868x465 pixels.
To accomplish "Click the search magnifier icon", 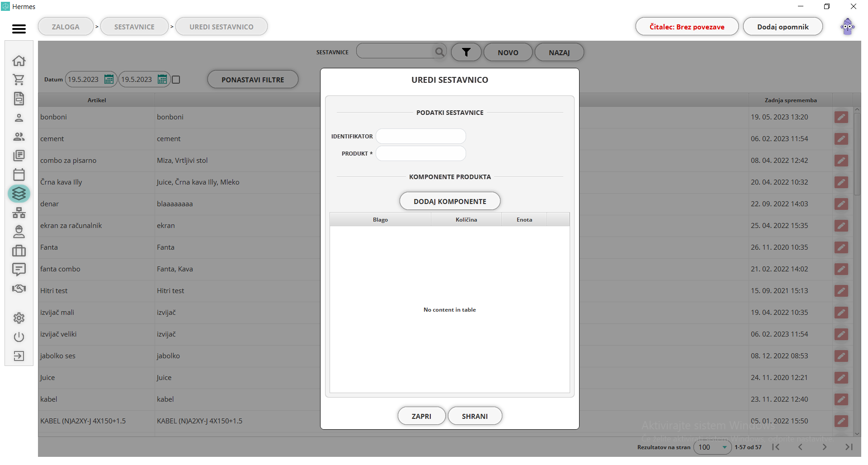I will [x=439, y=52].
